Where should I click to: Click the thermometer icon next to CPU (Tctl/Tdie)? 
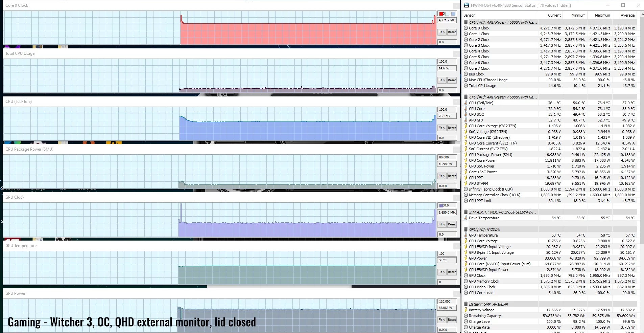pos(466,103)
